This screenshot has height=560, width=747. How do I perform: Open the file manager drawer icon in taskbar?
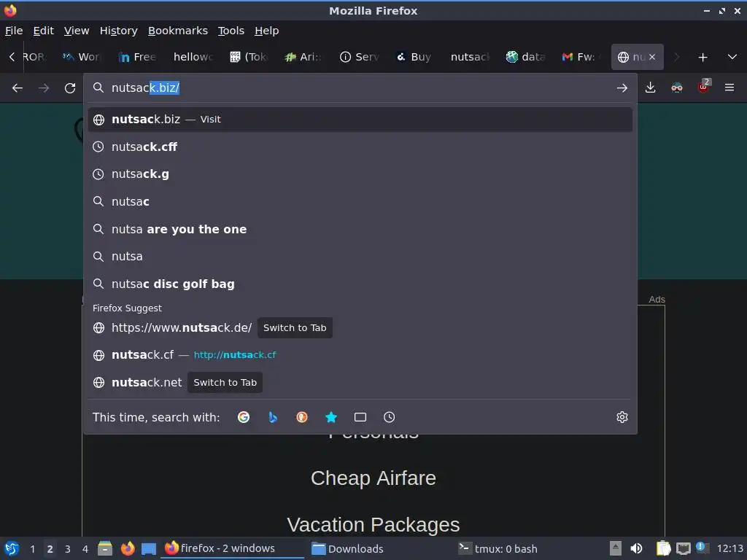(105, 548)
